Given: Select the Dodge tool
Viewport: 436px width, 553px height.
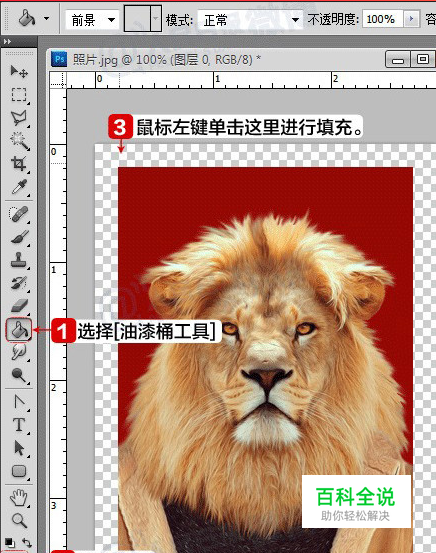Looking at the screenshot, I should tap(19, 375).
